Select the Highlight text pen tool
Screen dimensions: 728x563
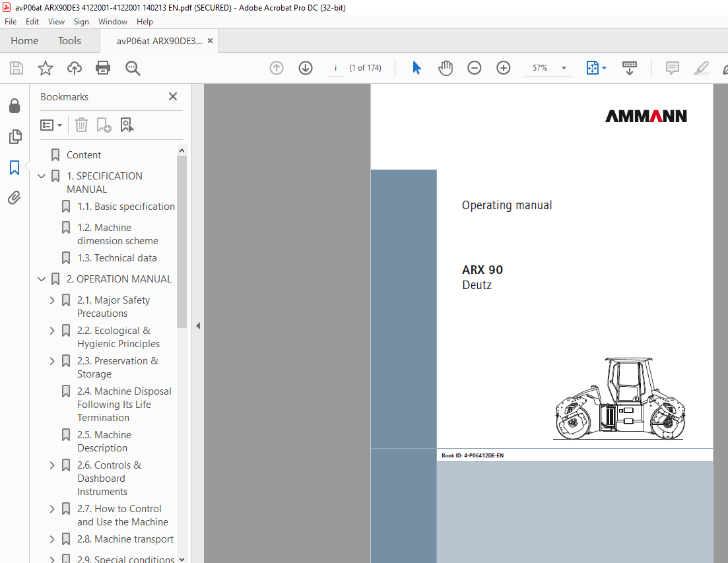tap(701, 68)
